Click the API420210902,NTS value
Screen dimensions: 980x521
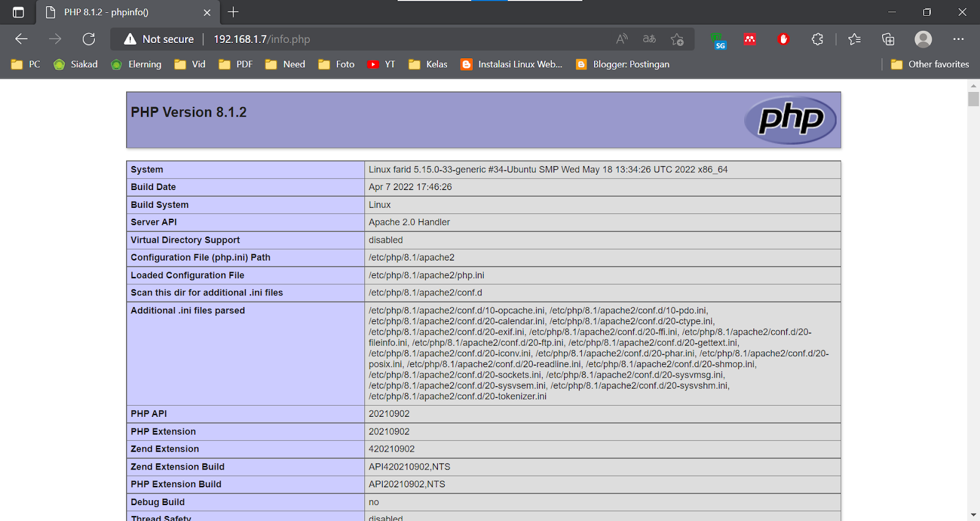tap(409, 467)
